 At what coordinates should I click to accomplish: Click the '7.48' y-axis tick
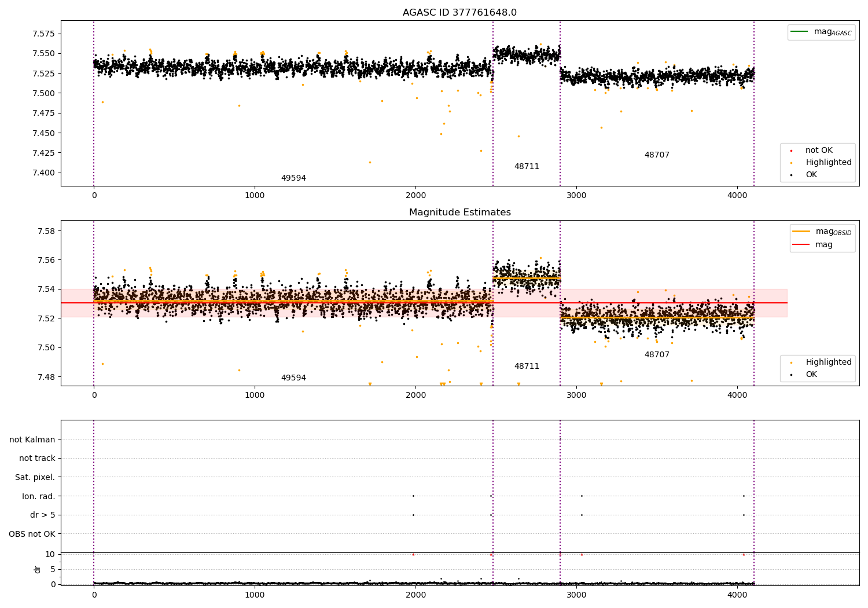[46, 377]
